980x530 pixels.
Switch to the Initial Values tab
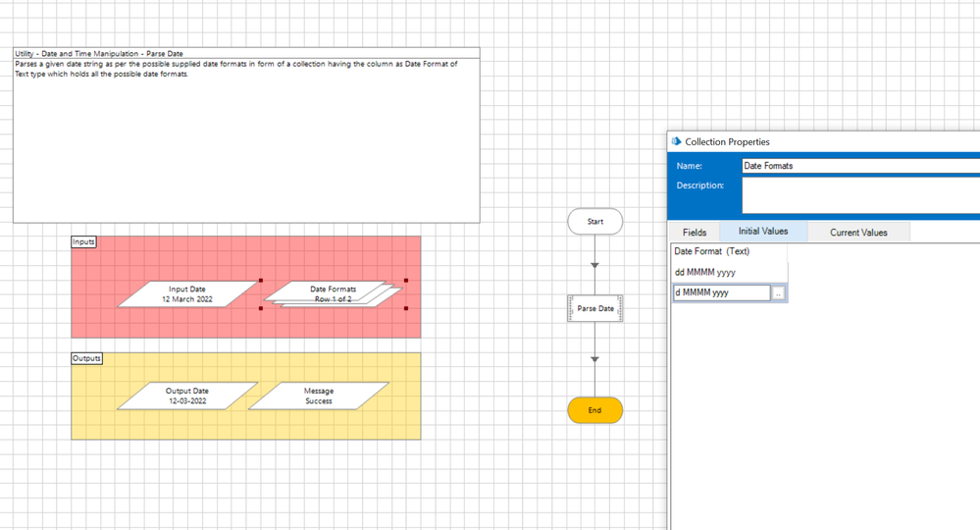(762, 232)
